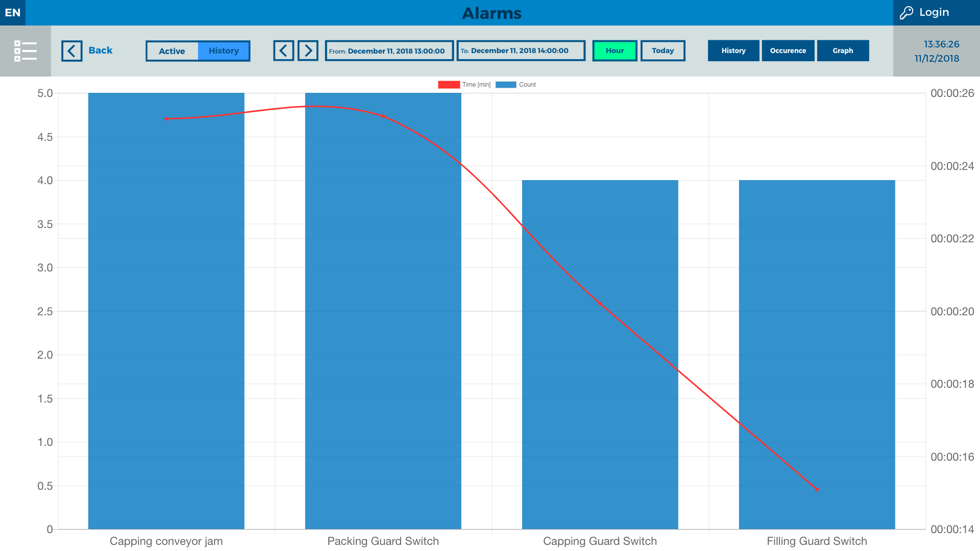Open the From date field
Viewport: 980px width, 551px height.
click(x=389, y=51)
